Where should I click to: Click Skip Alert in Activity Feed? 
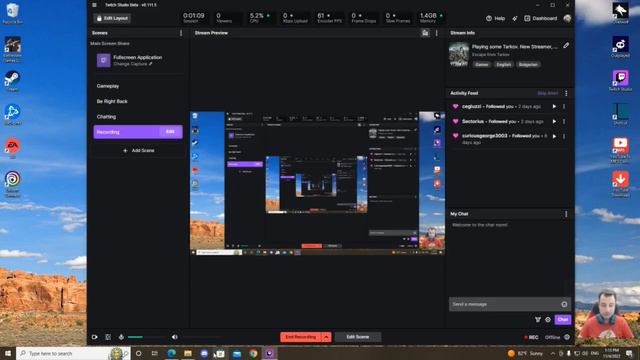coord(547,93)
